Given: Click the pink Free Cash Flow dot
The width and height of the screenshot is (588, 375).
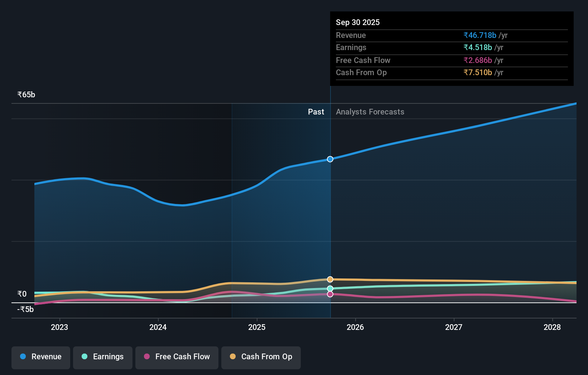Looking at the screenshot, I should 147,356.
